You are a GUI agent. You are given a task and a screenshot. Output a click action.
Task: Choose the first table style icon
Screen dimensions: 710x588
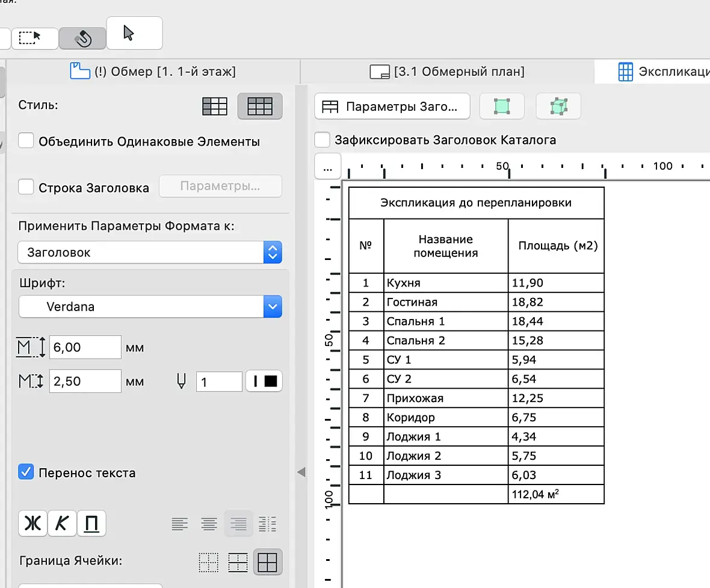(x=215, y=107)
